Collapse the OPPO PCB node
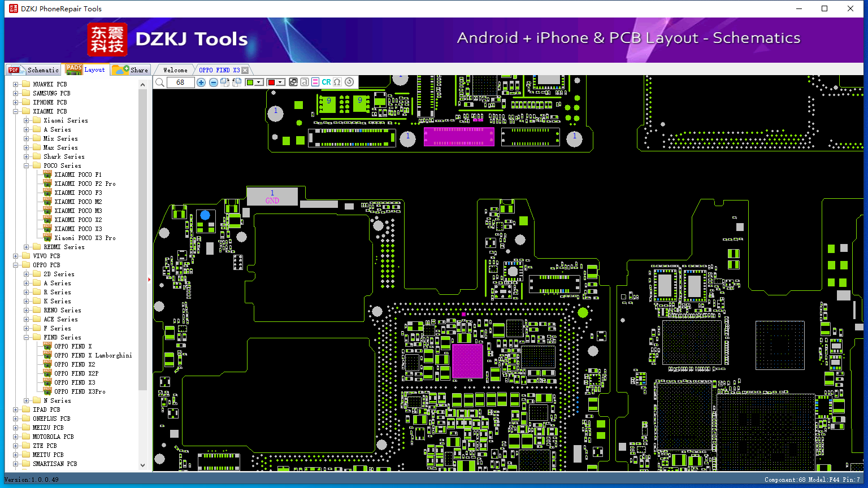Viewport: 868px width, 488px height. click(x=16, y=265)
